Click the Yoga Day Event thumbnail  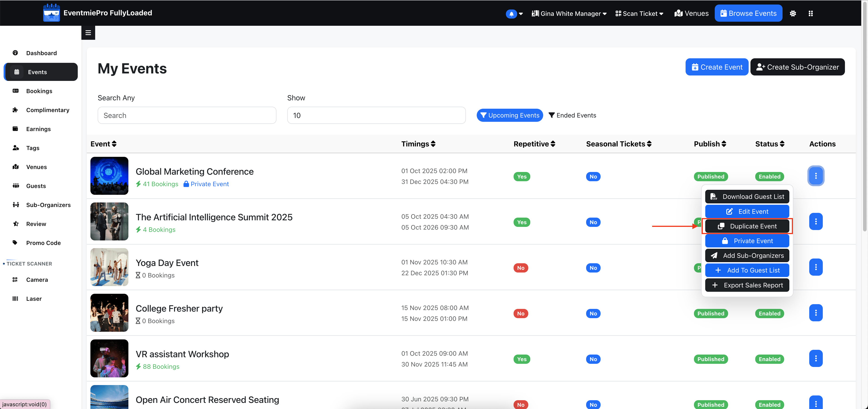pyautogui.click(x=109, y=267)
